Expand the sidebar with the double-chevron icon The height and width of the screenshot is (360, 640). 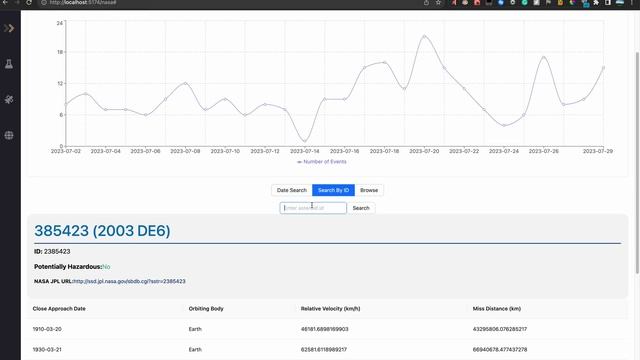[x=9, y=28]
